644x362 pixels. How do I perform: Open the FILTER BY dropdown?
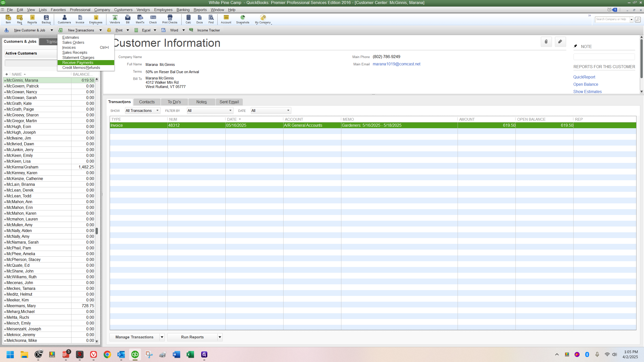point(210,111)
